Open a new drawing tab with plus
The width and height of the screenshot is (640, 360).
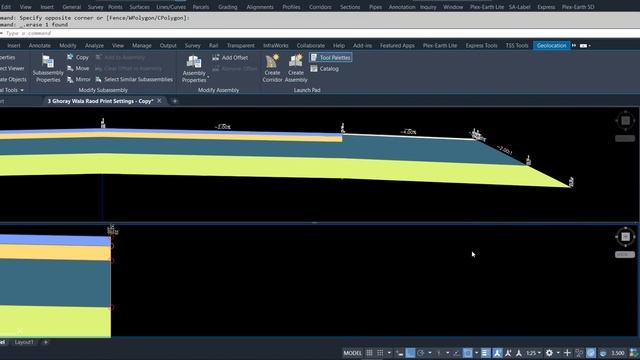175,101
